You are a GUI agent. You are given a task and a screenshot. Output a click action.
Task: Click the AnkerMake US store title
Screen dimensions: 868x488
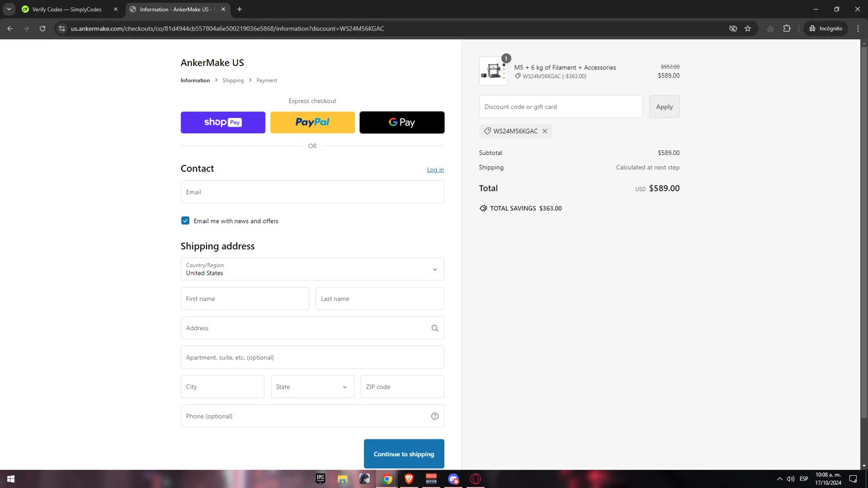(212, 62)
